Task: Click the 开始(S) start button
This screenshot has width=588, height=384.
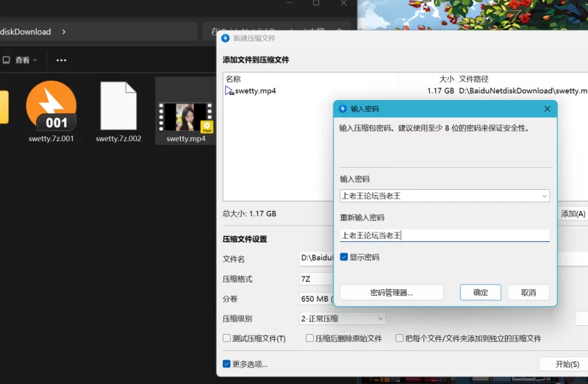Action: tap(564, 364)
